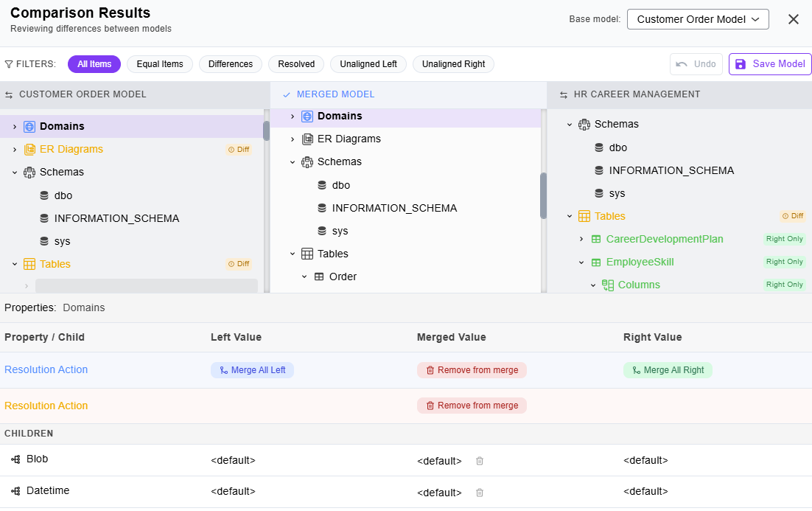The image size is (812, 511).
Task: Click the Columns icon under EmployeeSkill
Action: pyautogui.click(x=608, y=285)
